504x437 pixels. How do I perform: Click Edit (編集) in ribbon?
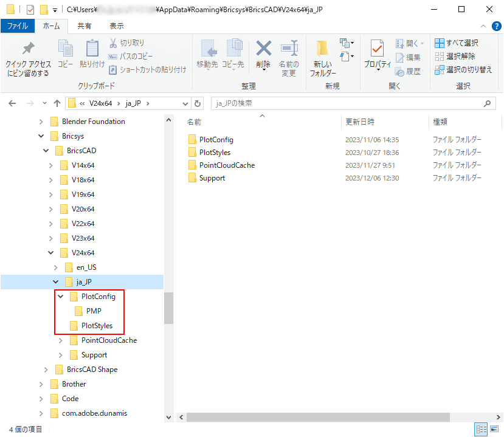408,58
